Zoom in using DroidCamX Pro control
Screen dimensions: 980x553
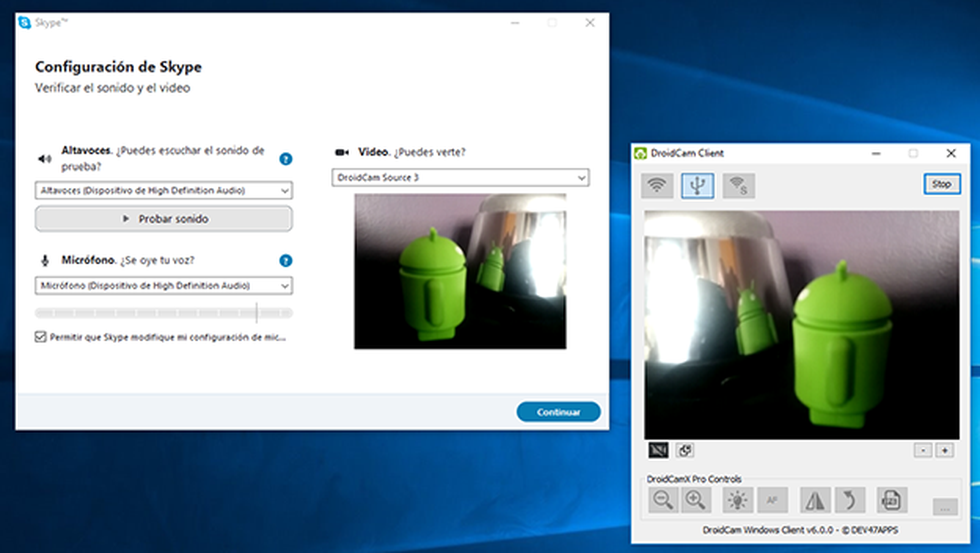696,500
